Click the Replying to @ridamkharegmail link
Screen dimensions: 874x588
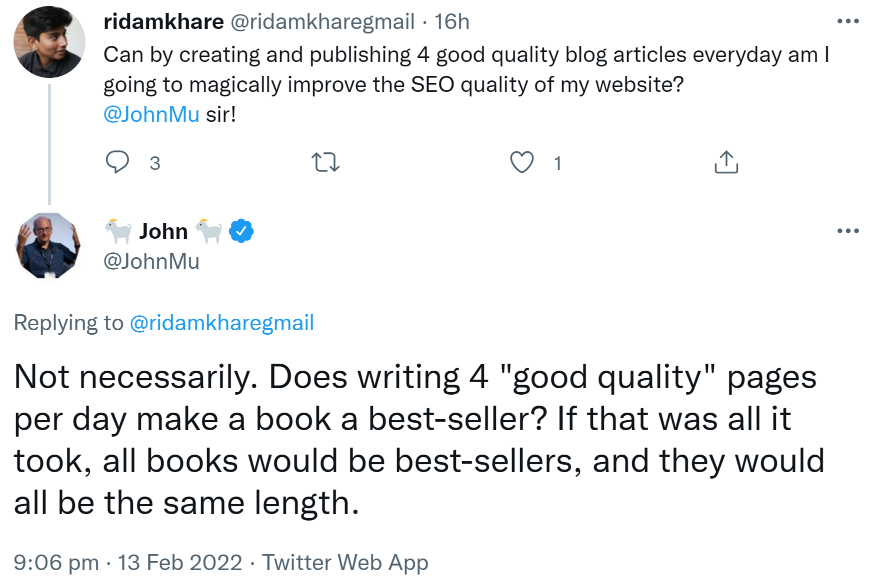pyautogui.click(x=222, y=322)
